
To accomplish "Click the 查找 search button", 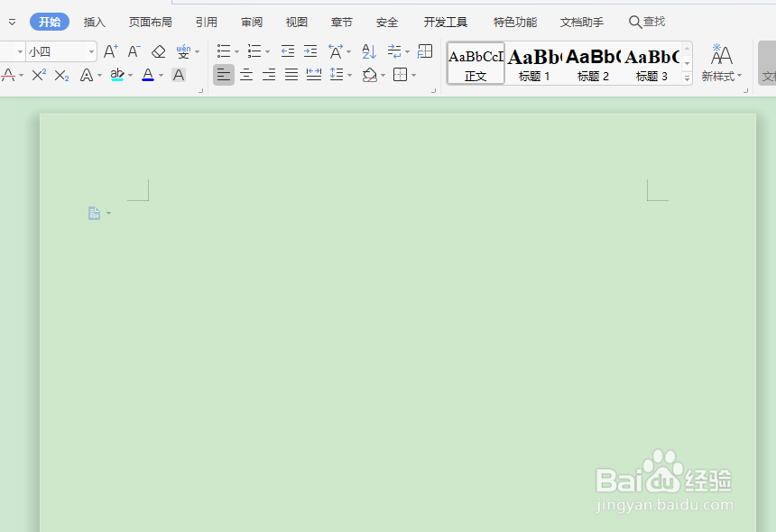I will pos(647,22).
